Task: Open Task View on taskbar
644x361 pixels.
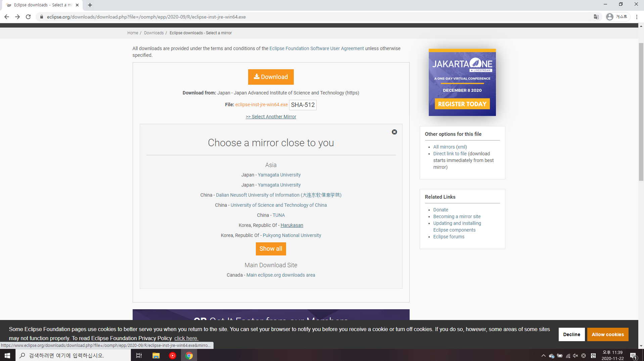Action: point(139,355)
